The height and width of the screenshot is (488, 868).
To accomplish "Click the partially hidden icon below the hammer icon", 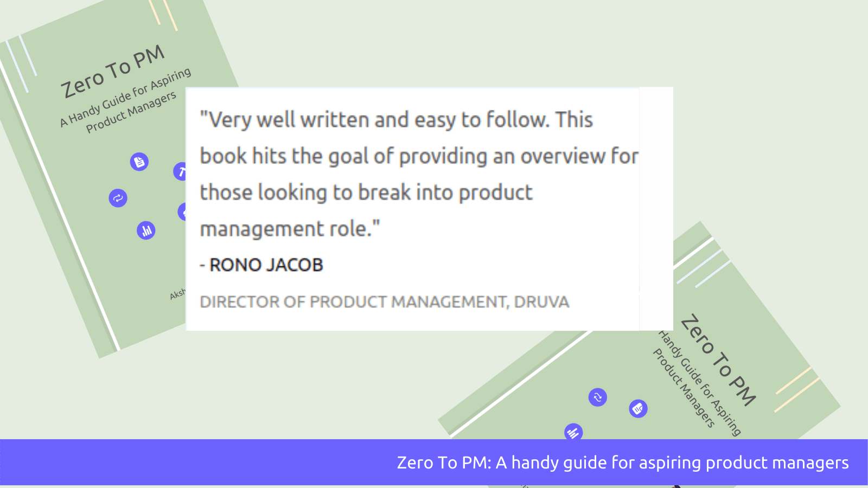I will [183, 212].
